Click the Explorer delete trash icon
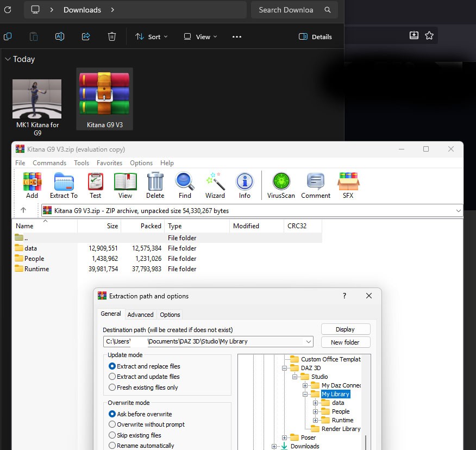Image resolution: width=476 pixels, height=450 pixels. point(112,36)
